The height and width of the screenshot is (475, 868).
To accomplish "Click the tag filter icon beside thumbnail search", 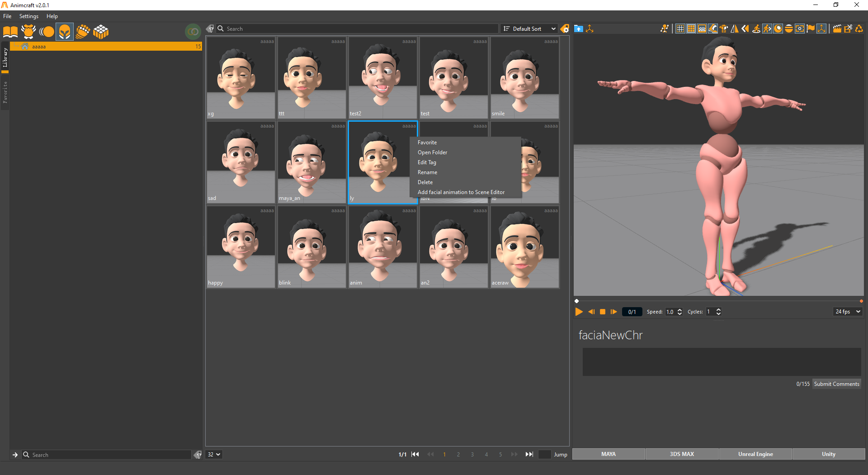I will point(210,28).
